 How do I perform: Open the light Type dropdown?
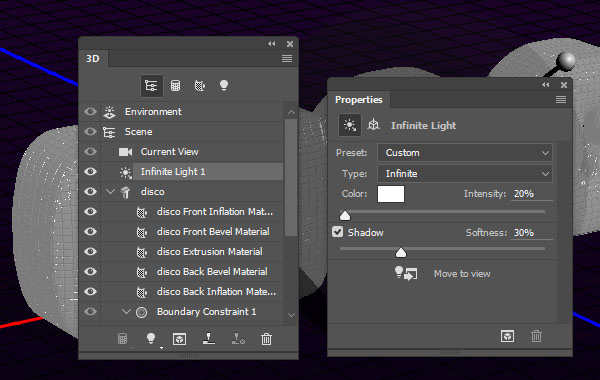[465, 174]
